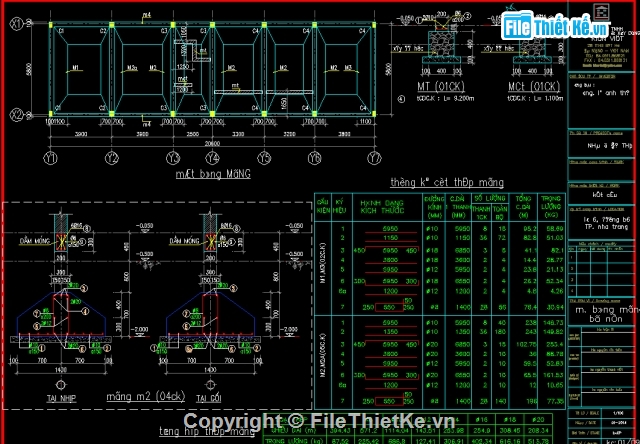This screenshot has width=640, height=444.
Task: Click the 'M1,M3(02C.K)' vertical row group label
Action: click(x=323, y=264)
